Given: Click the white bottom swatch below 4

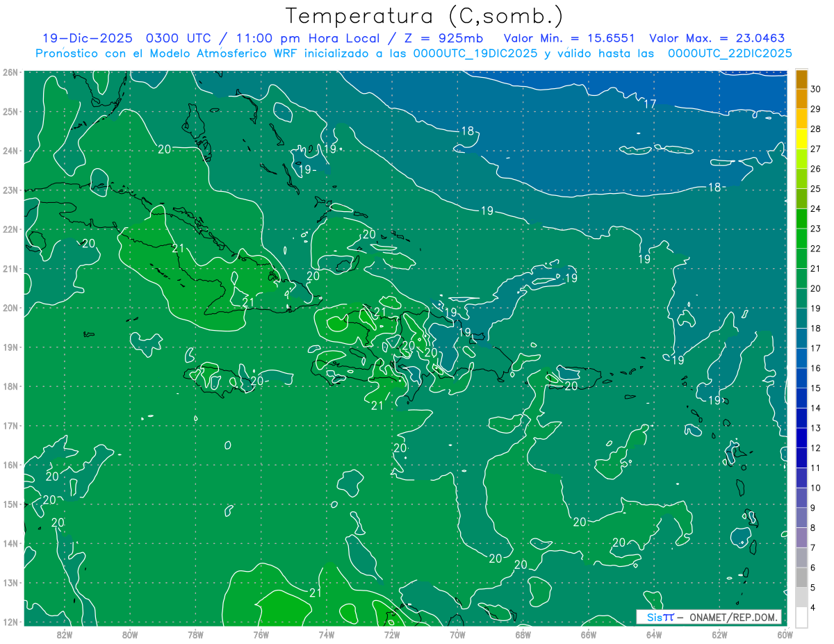Looking at the screenshot, I should coord(802,617).
